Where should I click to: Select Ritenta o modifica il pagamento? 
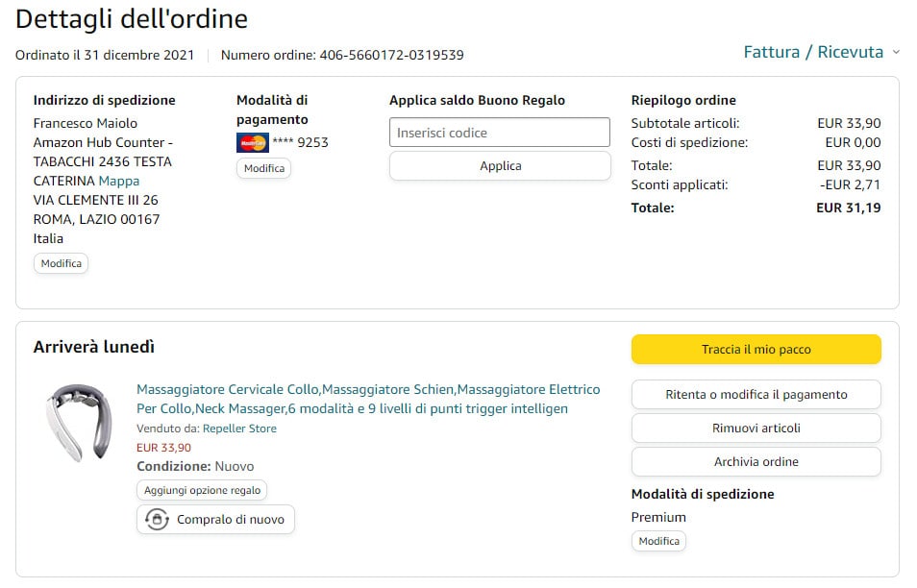click(756, 395)
